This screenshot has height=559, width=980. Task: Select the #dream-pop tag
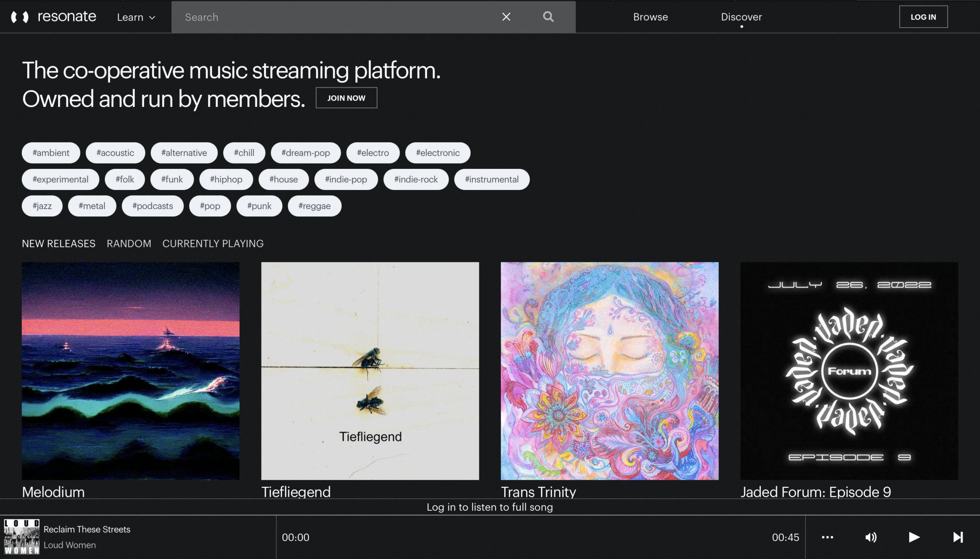(305, 153)
